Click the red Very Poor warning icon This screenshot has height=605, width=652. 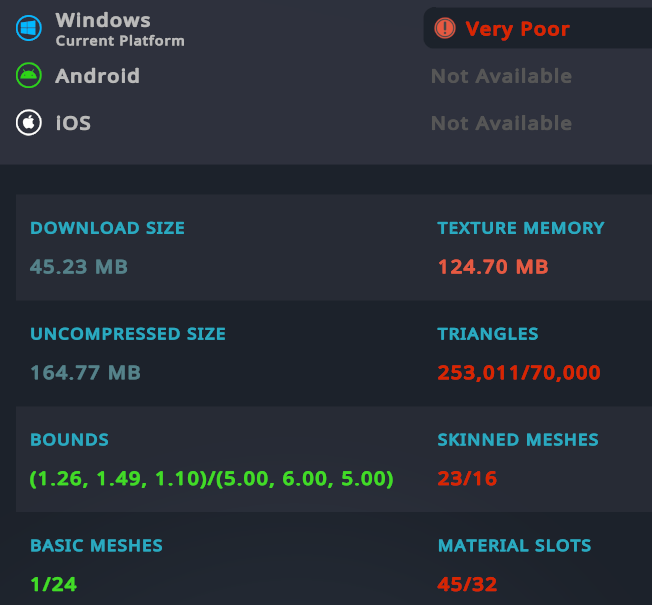tap(445, 28)
